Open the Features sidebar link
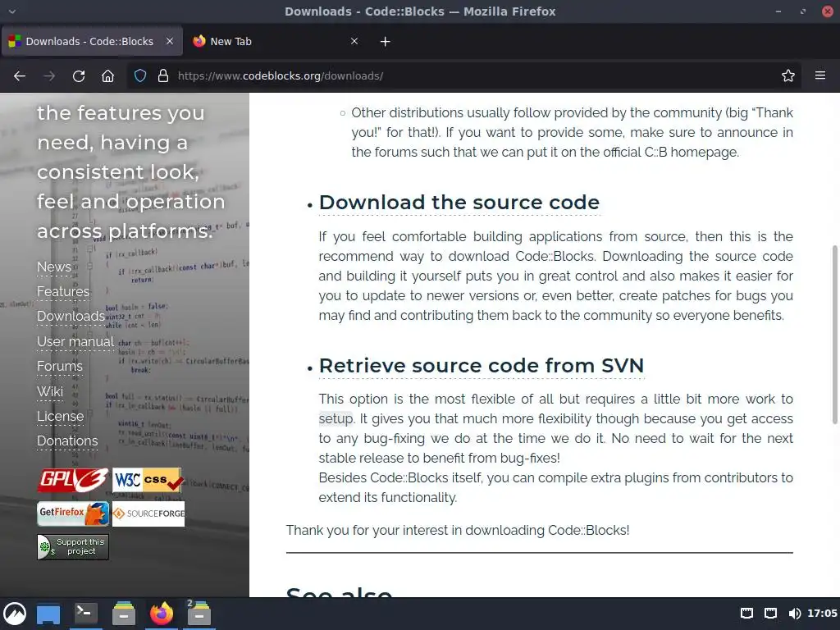Screen dimensions: 840x630 63,291
